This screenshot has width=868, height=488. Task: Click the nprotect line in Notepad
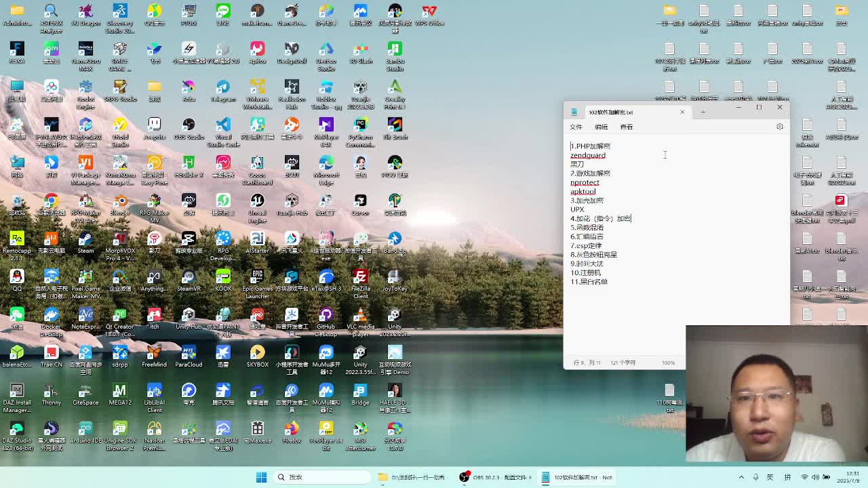coord(585,182)
